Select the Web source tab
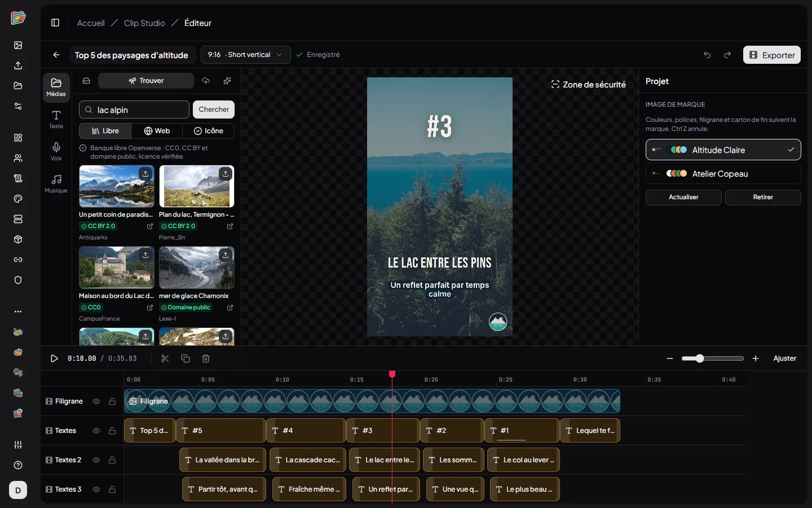812x508 pixels. coord(157,131)
